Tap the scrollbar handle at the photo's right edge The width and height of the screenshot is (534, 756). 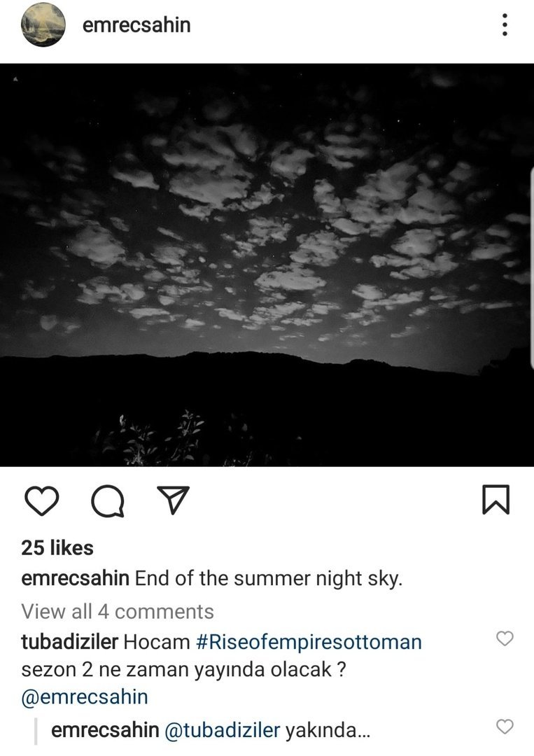(x=532, y=268)
